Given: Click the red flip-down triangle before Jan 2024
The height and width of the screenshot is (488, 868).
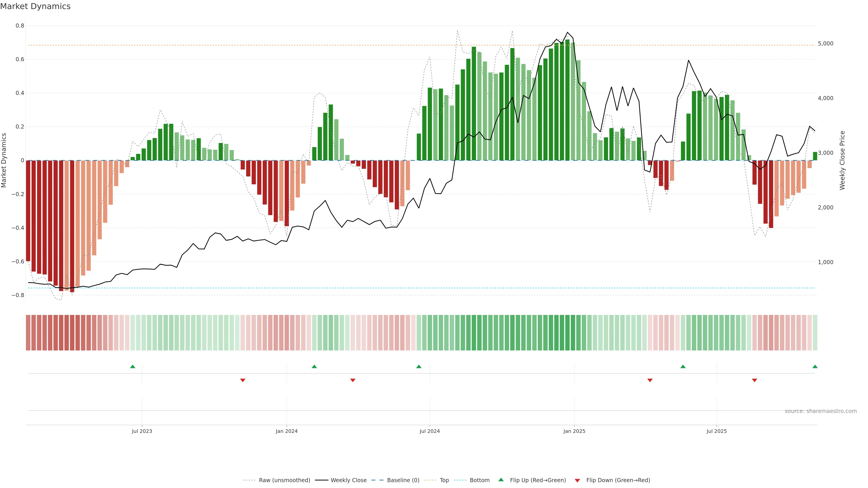Looking at the screenshot, I should tap(243, 380).
